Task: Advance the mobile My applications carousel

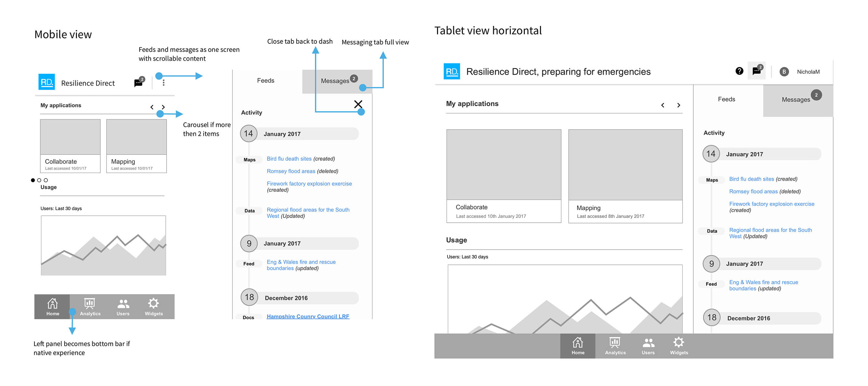Action: coord(163,107)
